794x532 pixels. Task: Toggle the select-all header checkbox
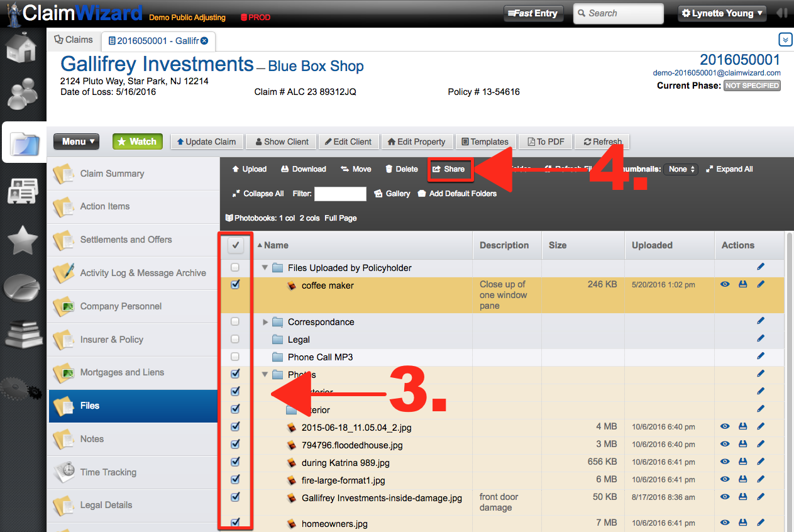[x=235, y=245]
